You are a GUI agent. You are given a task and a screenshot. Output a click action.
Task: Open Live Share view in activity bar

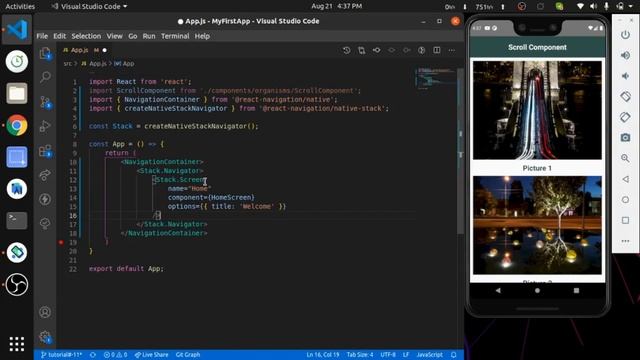(45, 175)
